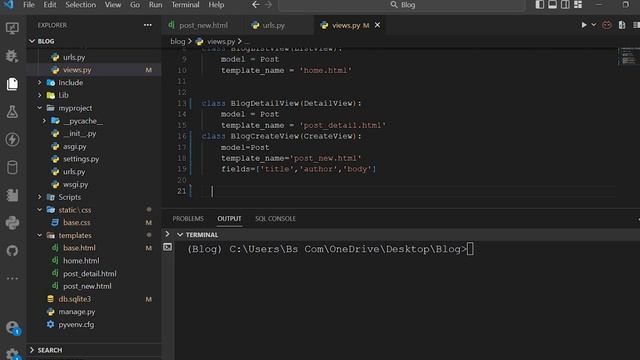Open the Manage settings gear
Image resolution: width=640 pixels, height=360 pixels.
pos(12,353)
